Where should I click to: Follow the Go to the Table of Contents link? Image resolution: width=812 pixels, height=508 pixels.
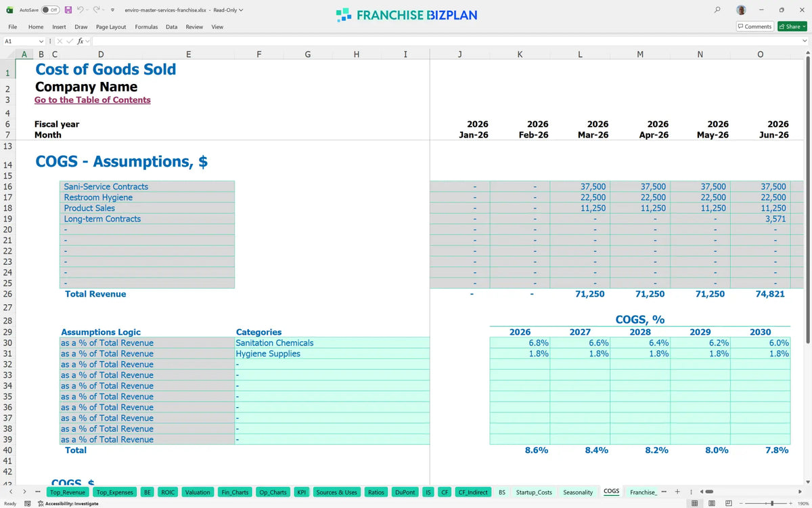(x=93, y=100)
